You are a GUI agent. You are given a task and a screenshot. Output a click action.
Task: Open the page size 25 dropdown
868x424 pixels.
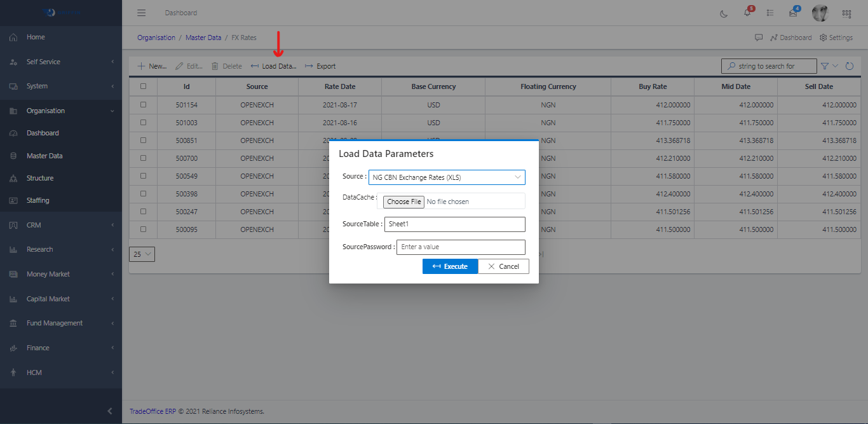click(142, 254)
